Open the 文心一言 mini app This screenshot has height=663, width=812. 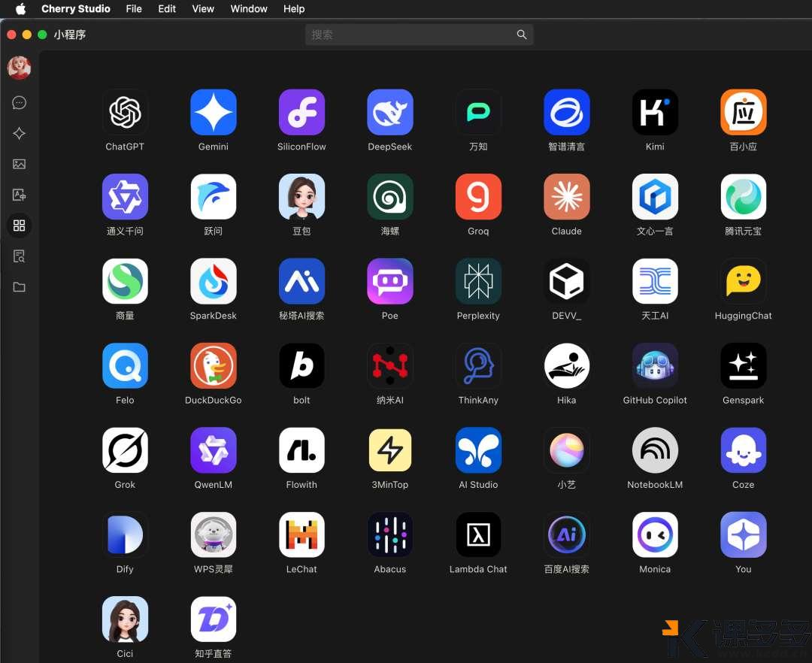655,197
